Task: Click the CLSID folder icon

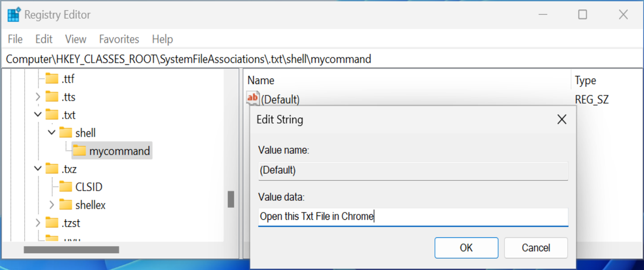Action: point(65,187)
